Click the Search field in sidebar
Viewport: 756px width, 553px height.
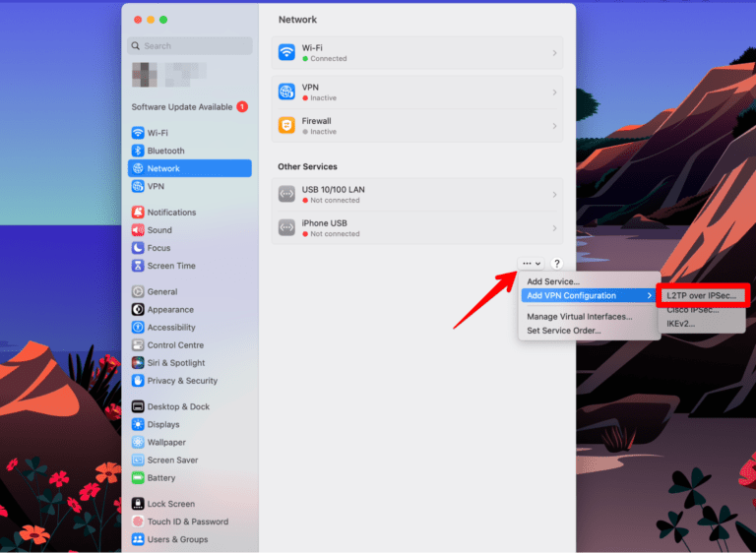[x=189, y=46]
